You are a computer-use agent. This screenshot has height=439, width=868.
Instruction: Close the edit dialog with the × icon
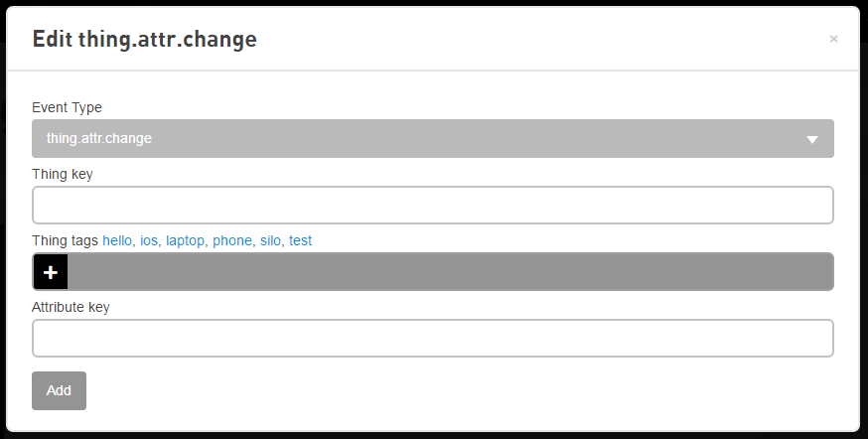click(833, 39)
